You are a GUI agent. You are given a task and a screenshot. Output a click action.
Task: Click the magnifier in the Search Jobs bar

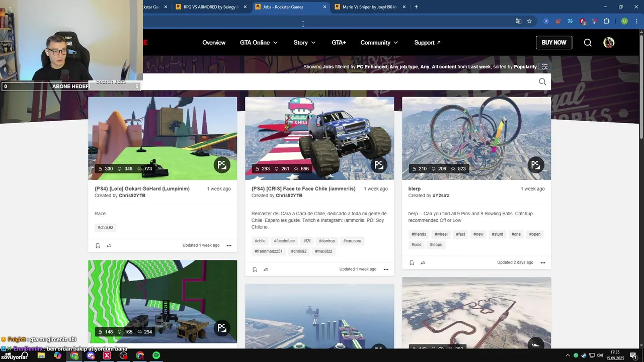click(x=542, y=82)
